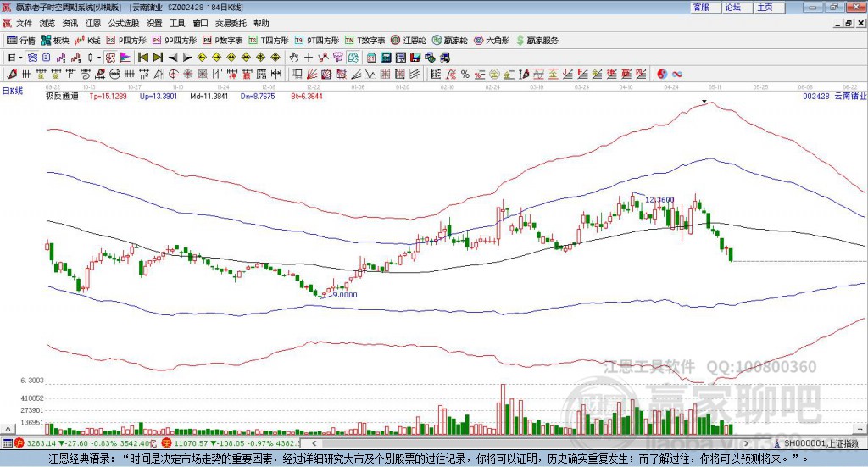Open the 浏览 menu

[x=47, y=23]
